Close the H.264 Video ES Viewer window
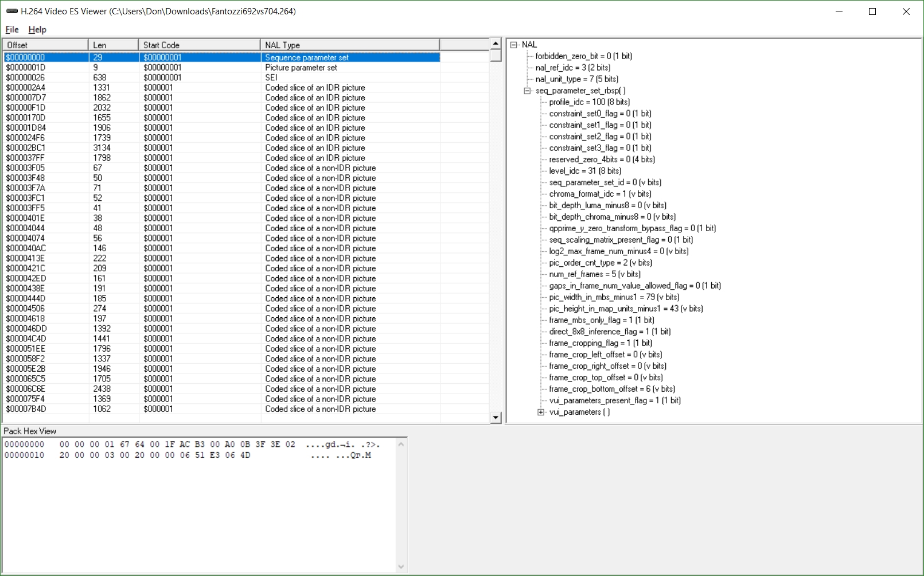Screen dimensions: 924x576 click(906, 11)
